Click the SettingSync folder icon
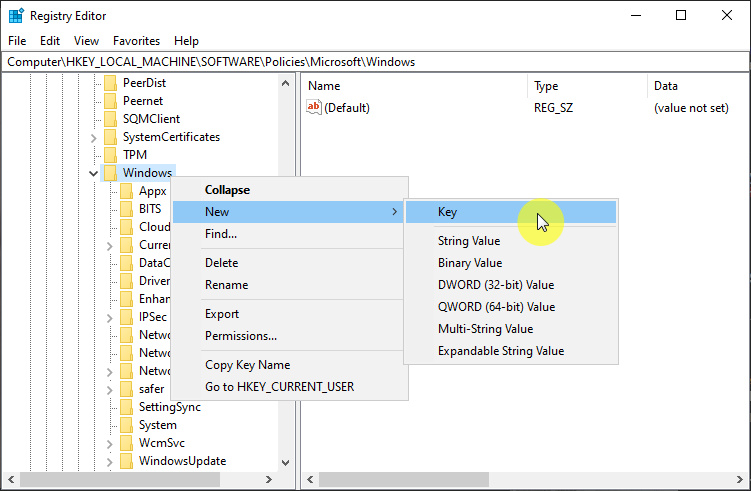 point(126,407)
